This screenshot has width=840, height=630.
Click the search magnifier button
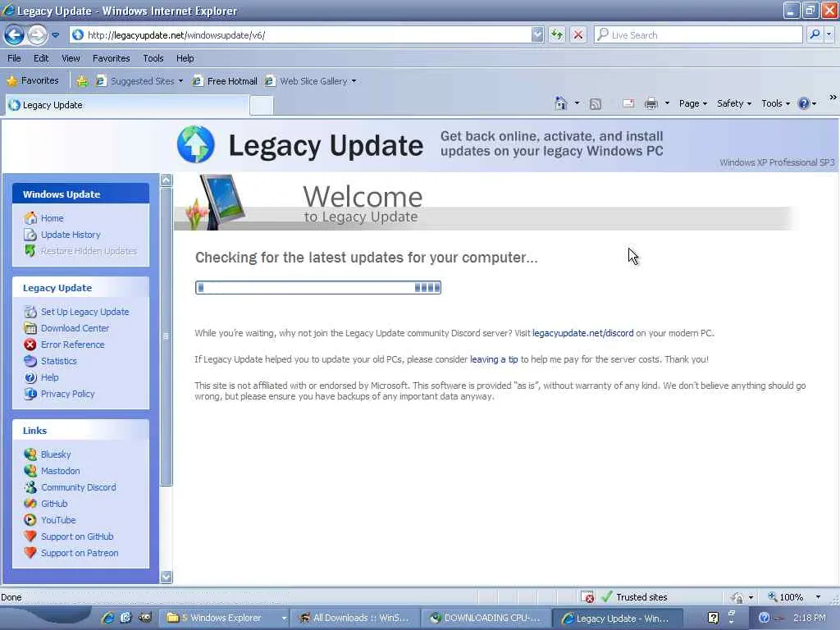pos(815,34)
